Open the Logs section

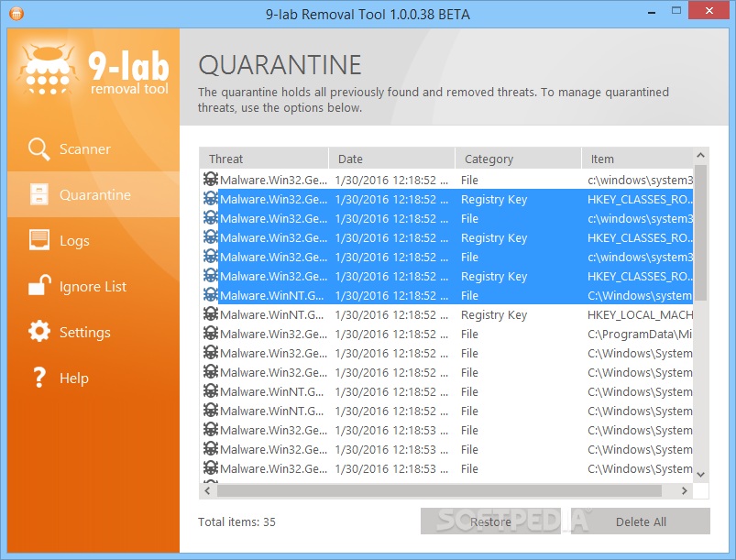[93, 240]
